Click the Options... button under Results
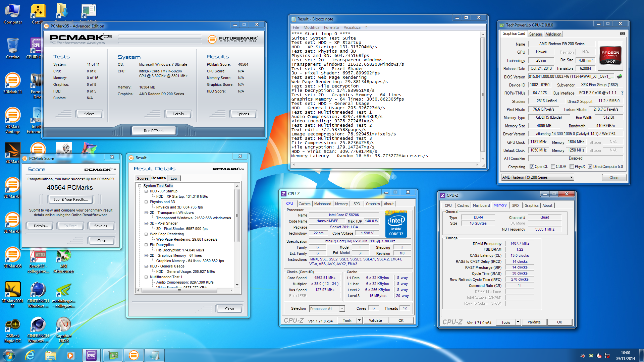The width and height of the screenshot is (644, 362). [244, 114]
